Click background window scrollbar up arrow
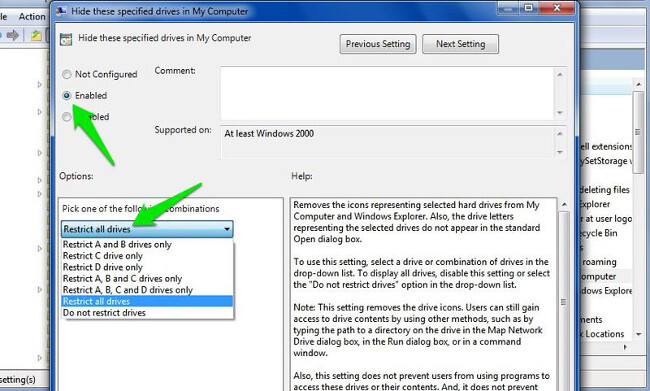The height and width of the screenshot is (391, 650). pos(639,84)
